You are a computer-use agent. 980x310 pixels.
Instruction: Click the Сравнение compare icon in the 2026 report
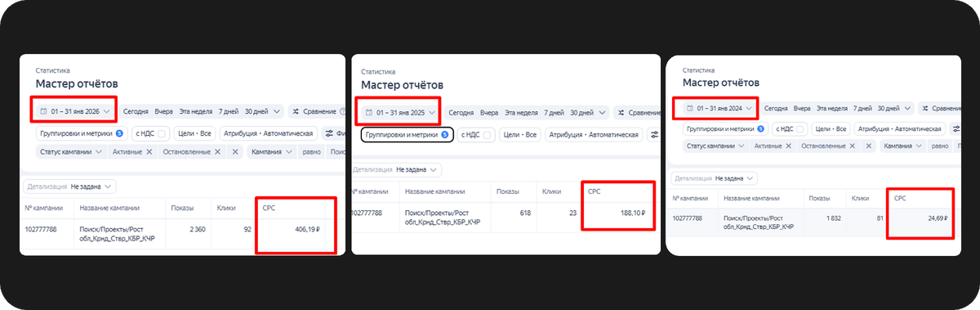[296, 111]
